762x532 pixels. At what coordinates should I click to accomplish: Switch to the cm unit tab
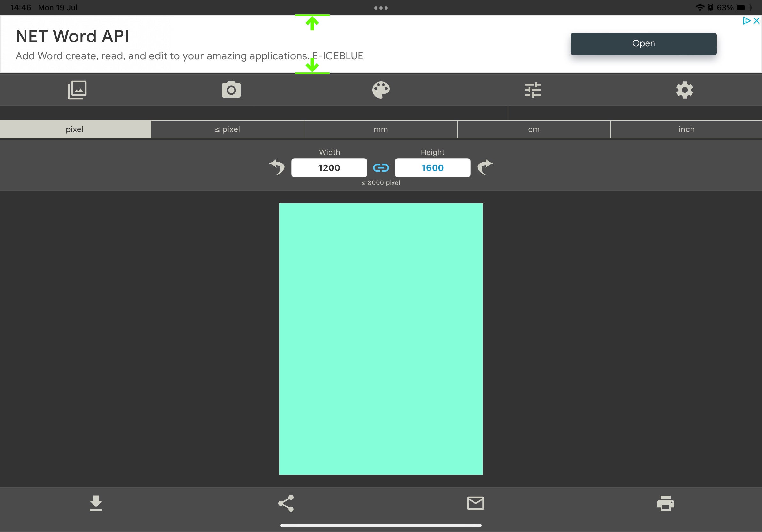coord(534,129)
